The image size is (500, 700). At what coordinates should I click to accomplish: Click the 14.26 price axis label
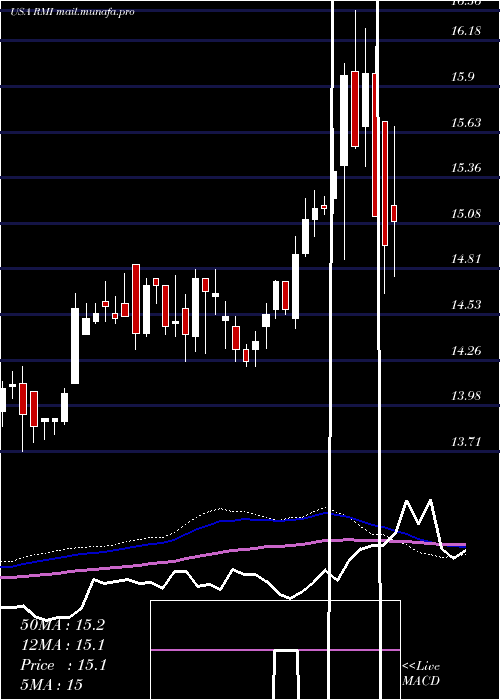point(466,350)
